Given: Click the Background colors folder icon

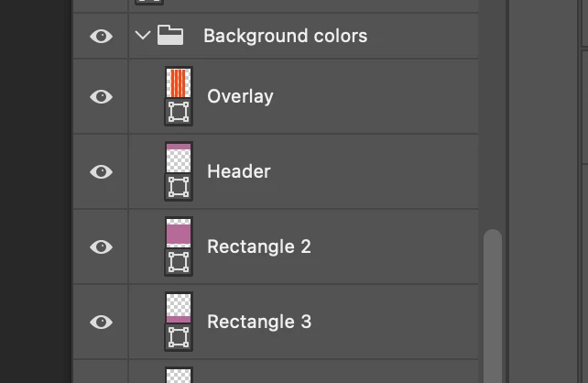Looking at the screenshot, I should 170,36.
